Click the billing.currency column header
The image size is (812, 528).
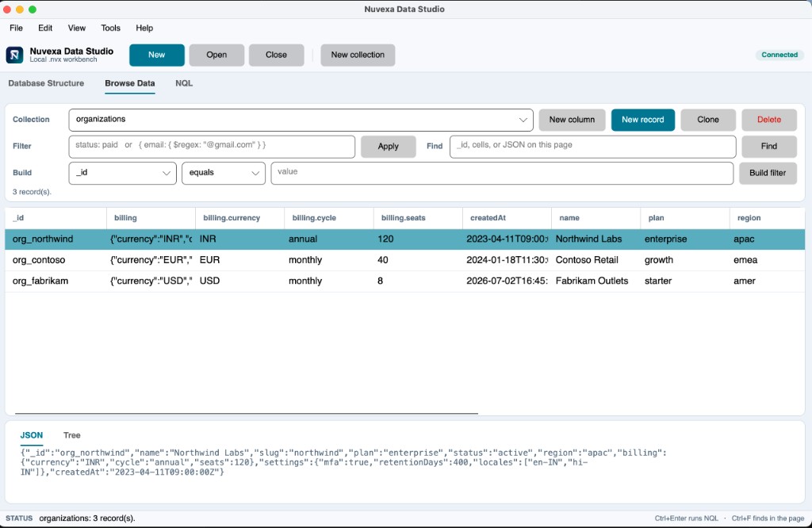[240, 218]
